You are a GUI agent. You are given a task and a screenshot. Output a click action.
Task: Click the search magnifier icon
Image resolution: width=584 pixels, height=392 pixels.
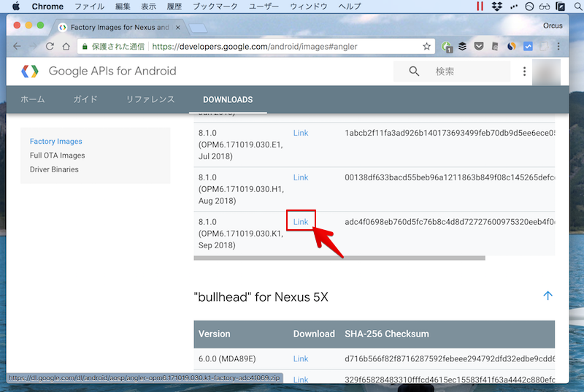click(414, 71)
